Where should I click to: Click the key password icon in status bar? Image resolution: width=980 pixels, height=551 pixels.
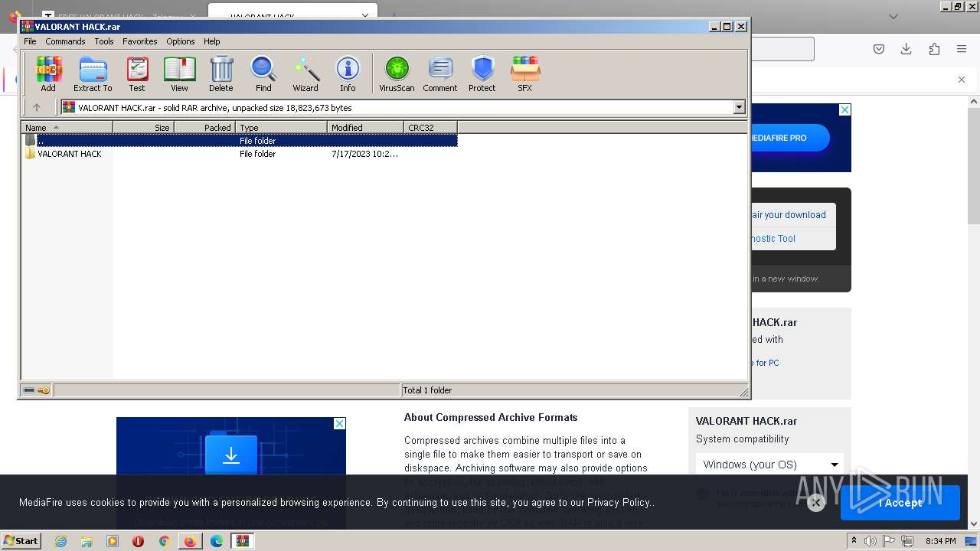point(44,390)
